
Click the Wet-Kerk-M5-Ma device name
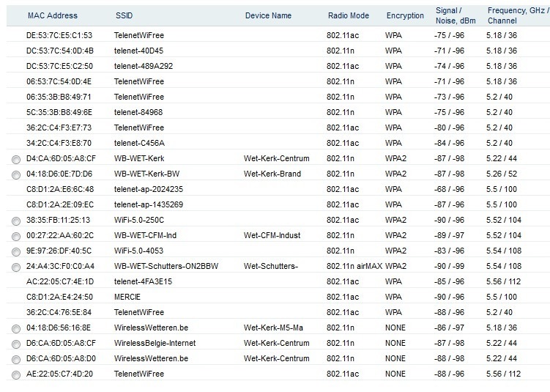(x=272, y=328)
